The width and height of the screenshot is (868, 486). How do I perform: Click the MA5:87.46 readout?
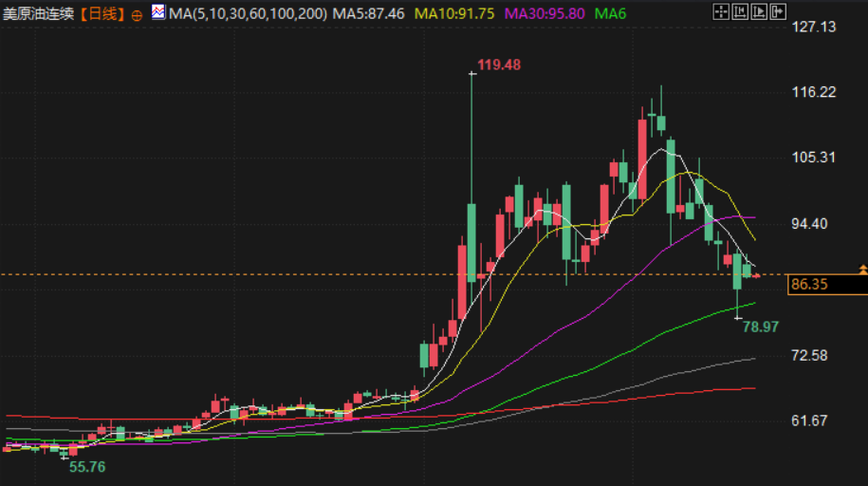[368, 14]
